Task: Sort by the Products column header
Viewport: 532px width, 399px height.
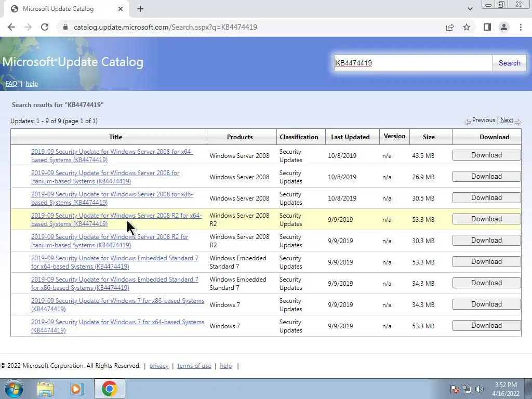Action: [x=240, y=137]
